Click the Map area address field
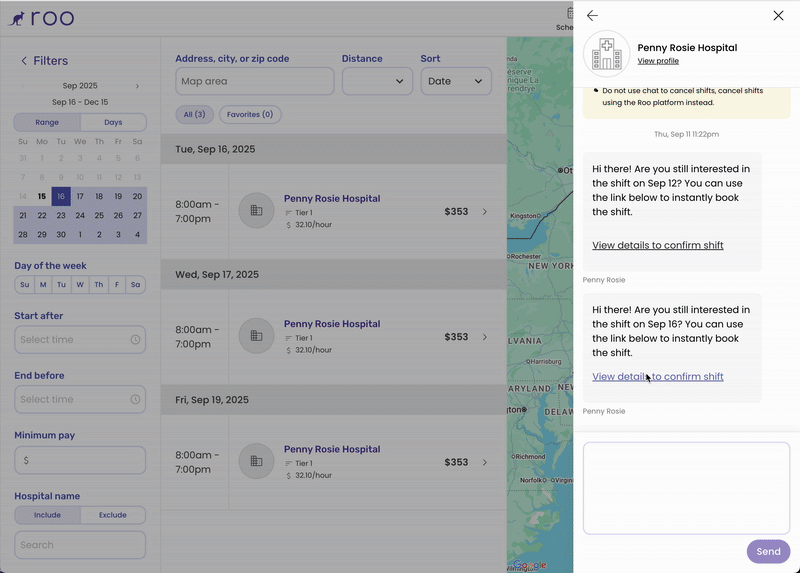Image resolution: width=800 pixels, height=573 pixels. pyautogui.click(x=255, y=81)
